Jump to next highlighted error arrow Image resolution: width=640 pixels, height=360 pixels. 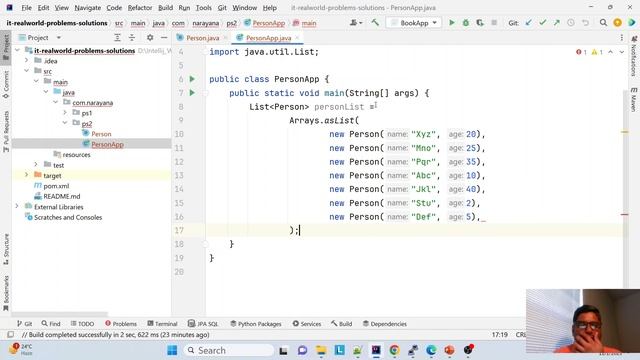pos(622,52)
